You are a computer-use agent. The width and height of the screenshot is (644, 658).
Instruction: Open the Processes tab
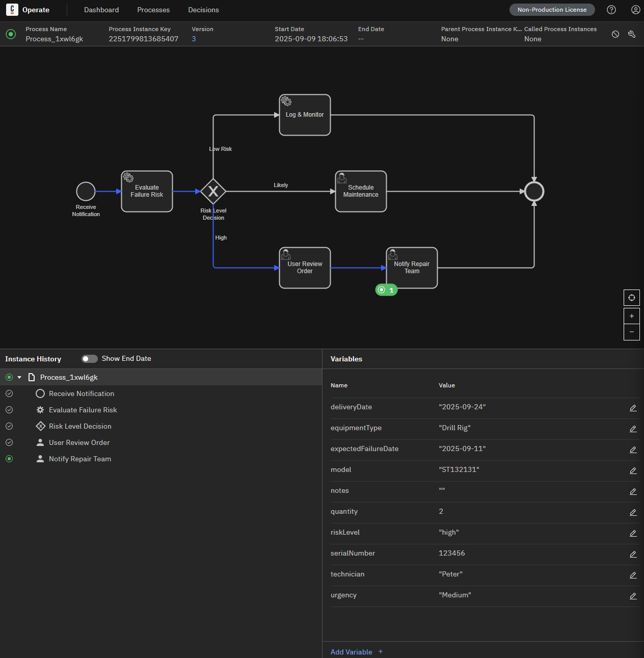click(x=153, y=10)
